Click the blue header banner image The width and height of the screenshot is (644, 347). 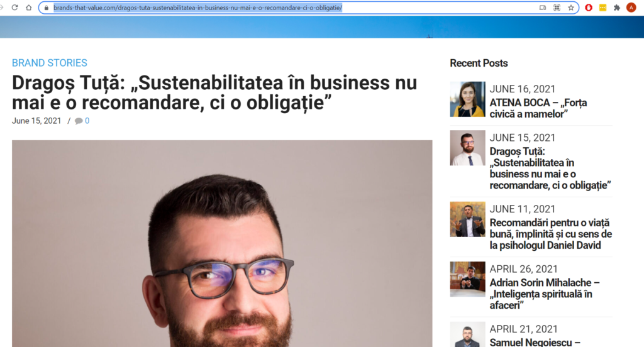(x=322, y=27)
